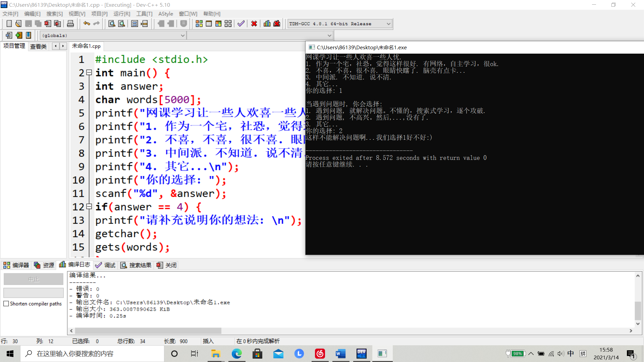Collapse the if block fold at line 12
The image size is (644, 362).
89,206
